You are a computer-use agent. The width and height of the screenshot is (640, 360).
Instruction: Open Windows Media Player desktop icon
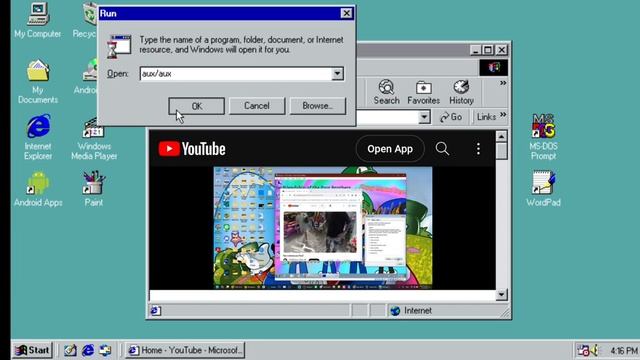(x=94, y=138)
